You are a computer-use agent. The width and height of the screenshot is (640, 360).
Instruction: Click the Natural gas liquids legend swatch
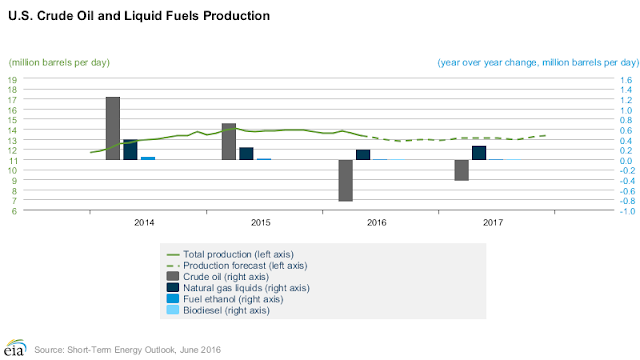173,288
